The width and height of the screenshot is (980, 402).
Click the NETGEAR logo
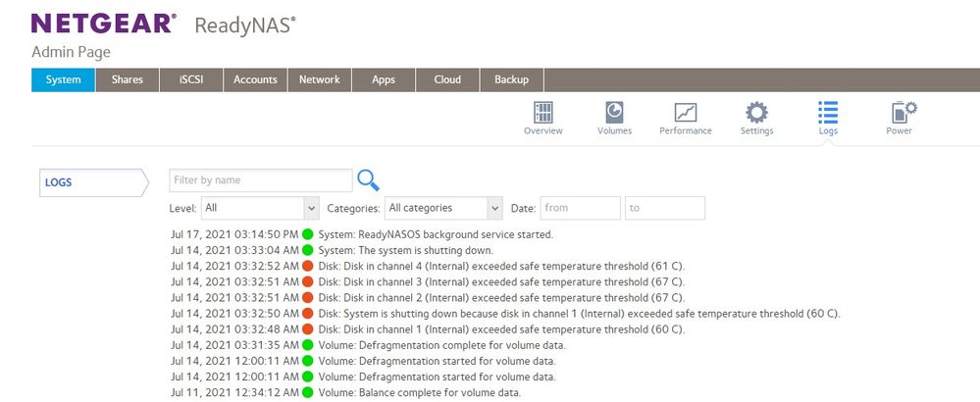104,23
